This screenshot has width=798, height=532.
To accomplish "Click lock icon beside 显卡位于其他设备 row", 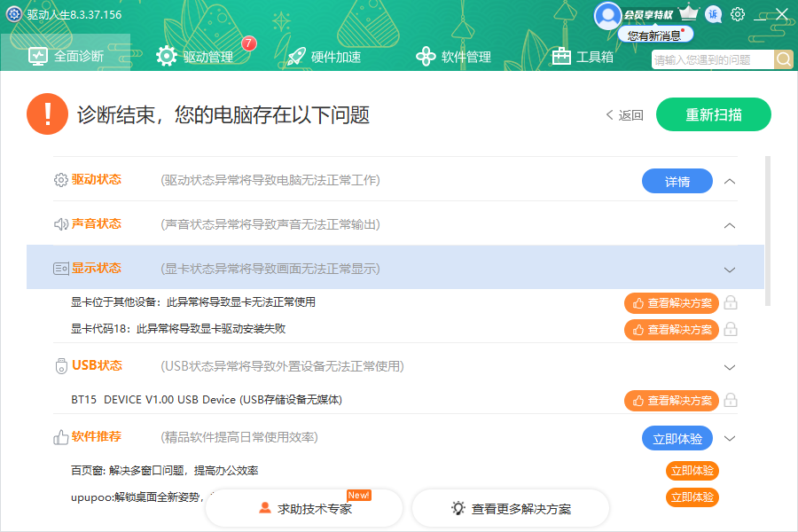I will tap(731, 302).
